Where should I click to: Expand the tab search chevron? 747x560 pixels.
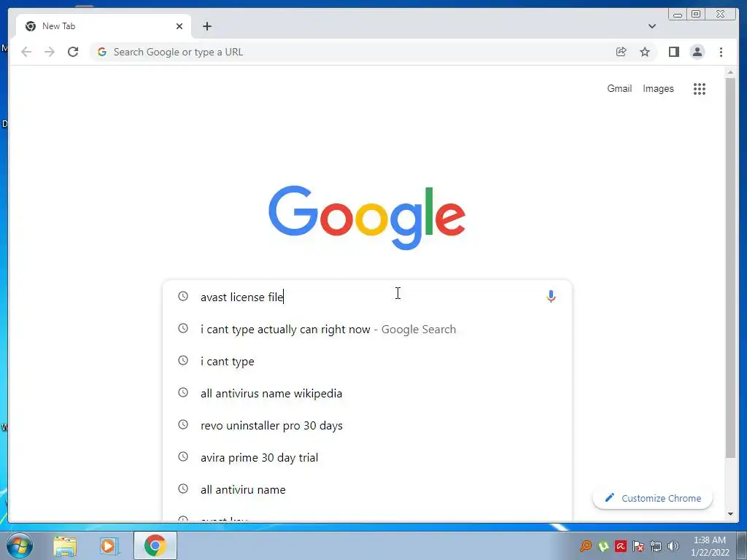(x=651, y=26)
